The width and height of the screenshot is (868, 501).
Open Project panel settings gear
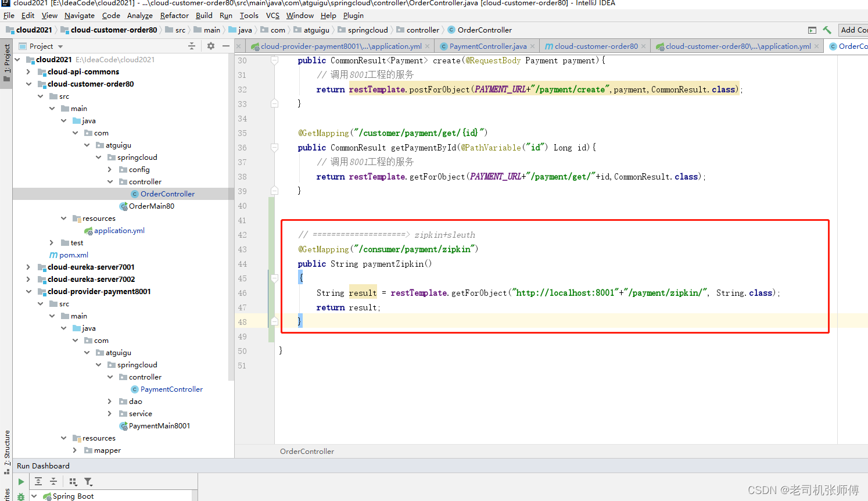[x=211, y=46]
